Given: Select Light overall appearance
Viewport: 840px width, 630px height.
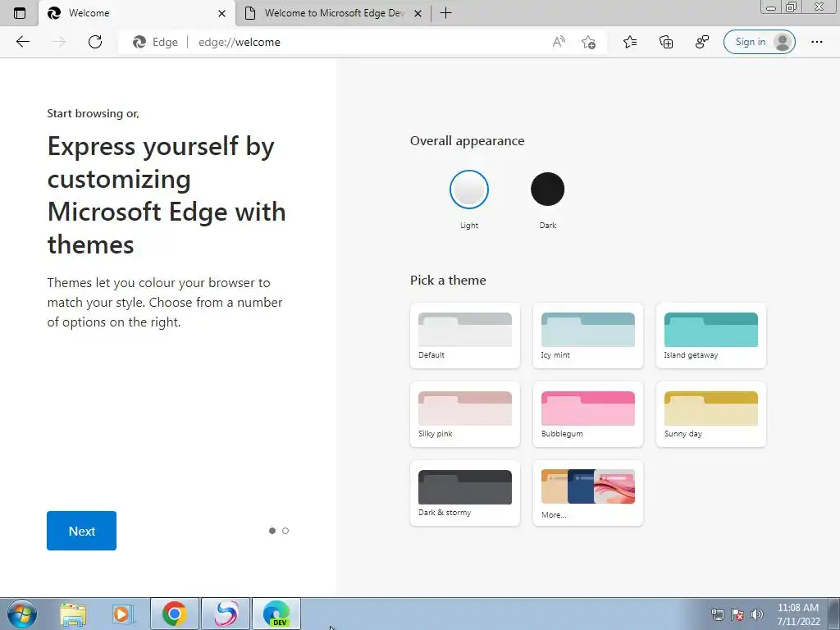Looking at the screenshot, I should pyautogui.click(x=468, y=189).
